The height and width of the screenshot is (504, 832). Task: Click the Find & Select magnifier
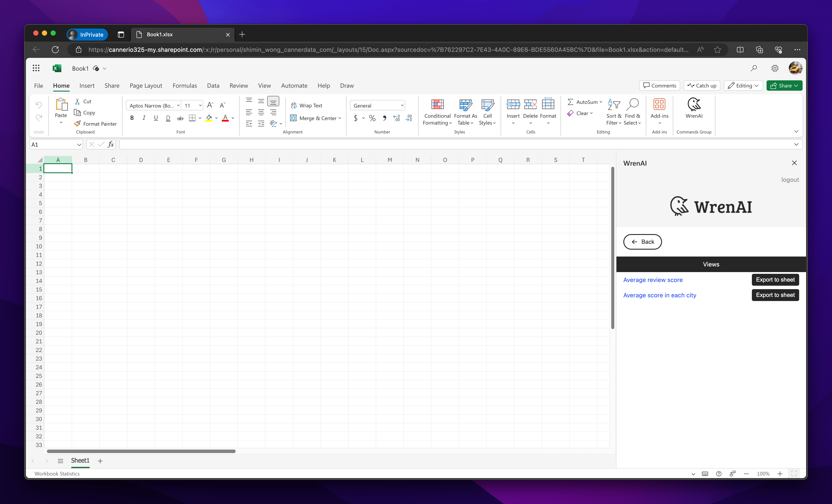(x=632, y=104)
